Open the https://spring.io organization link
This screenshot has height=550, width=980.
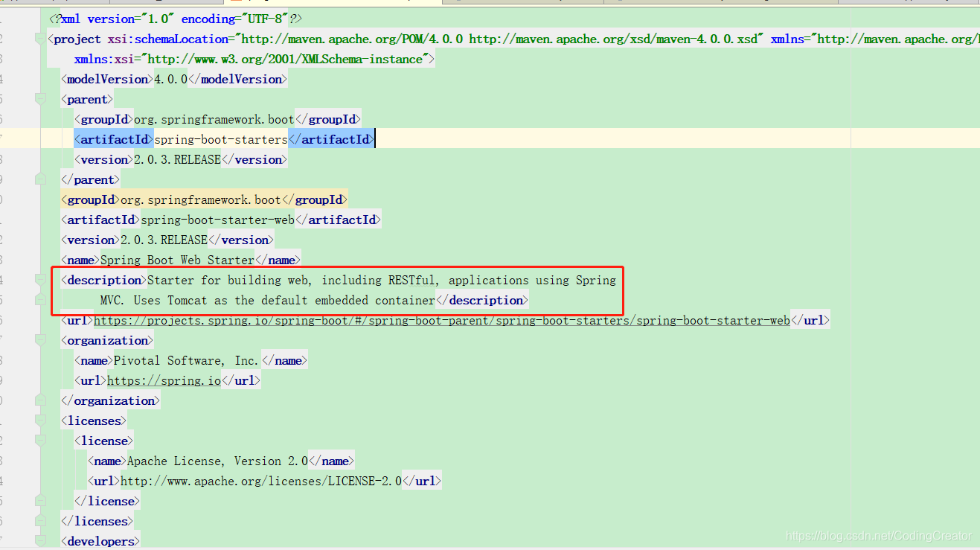pyautogui.click(x=164, y=380)
